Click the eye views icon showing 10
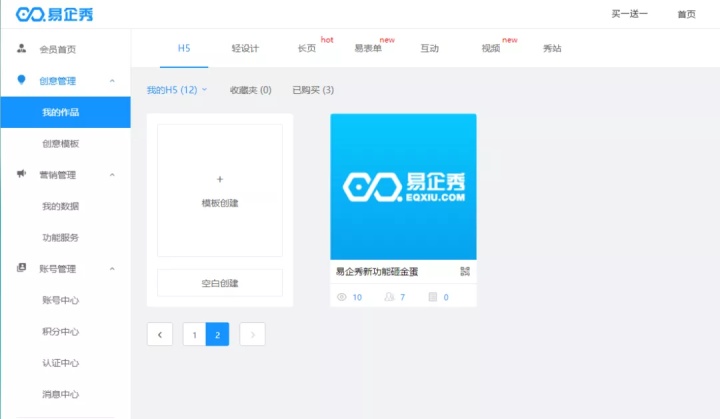Image resolution: width=720 pixels, height=419 pixels. coord(342,297)
